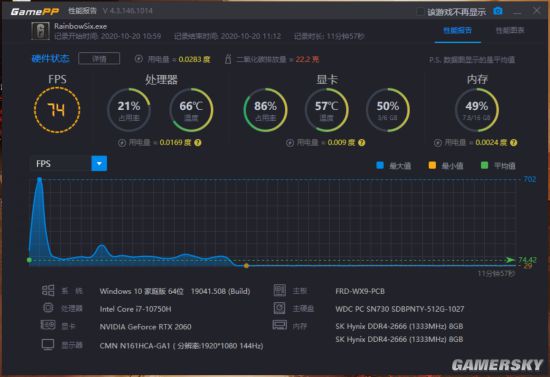Open the FPS chart metric dropdown arrow

99,163
